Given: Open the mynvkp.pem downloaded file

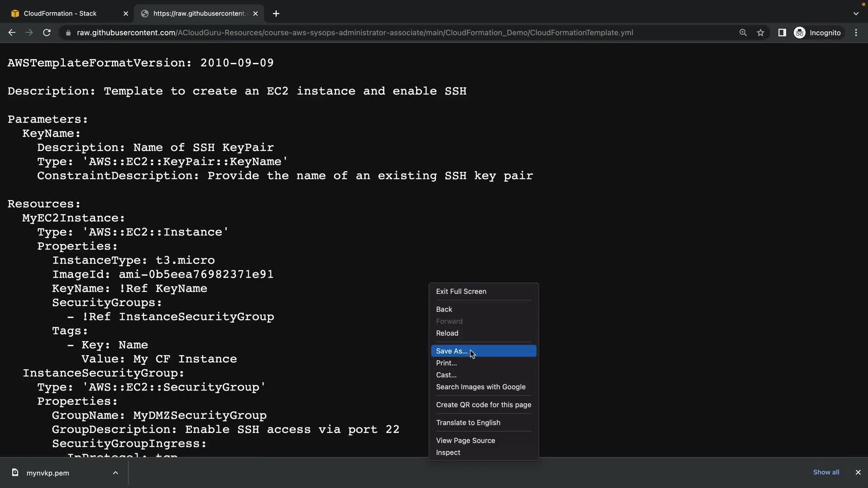Looking at the screenshot, I should tap(47, 473).
